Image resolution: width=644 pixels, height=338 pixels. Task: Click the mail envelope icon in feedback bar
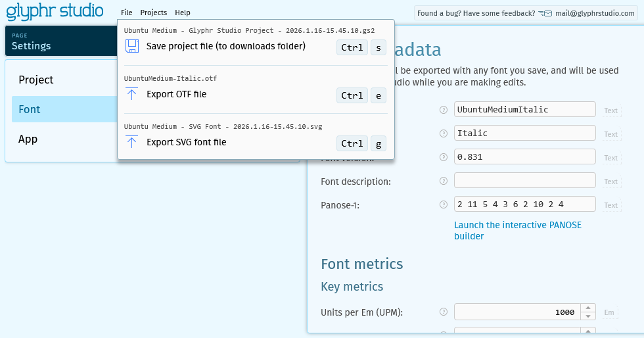click(x=545, y=14)
